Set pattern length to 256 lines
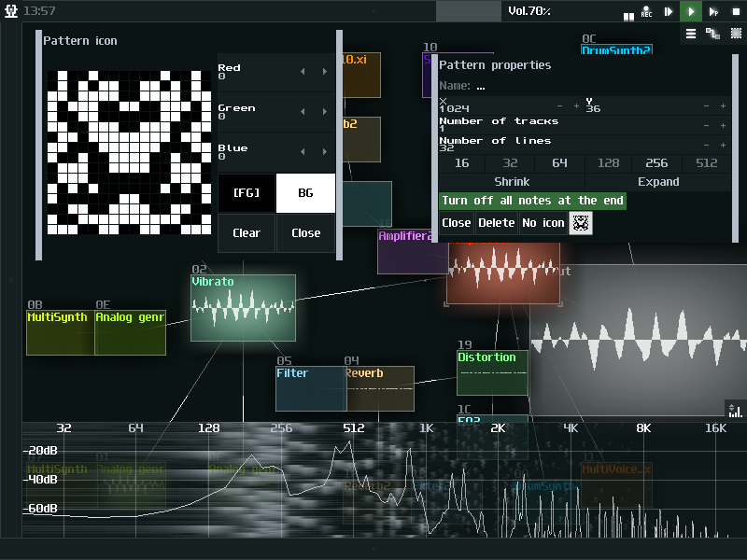The height and width of the screenshot is (560, 747). click(x=656, y=163)
